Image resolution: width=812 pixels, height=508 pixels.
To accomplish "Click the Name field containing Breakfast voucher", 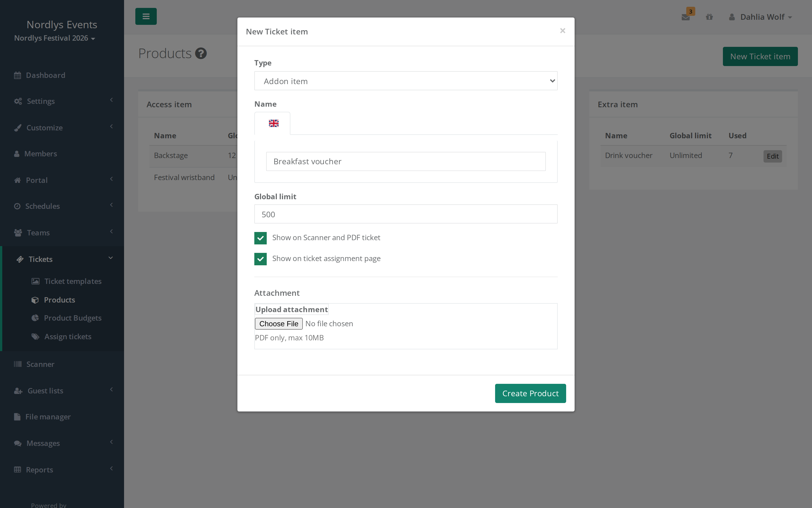I will [406, 161].
